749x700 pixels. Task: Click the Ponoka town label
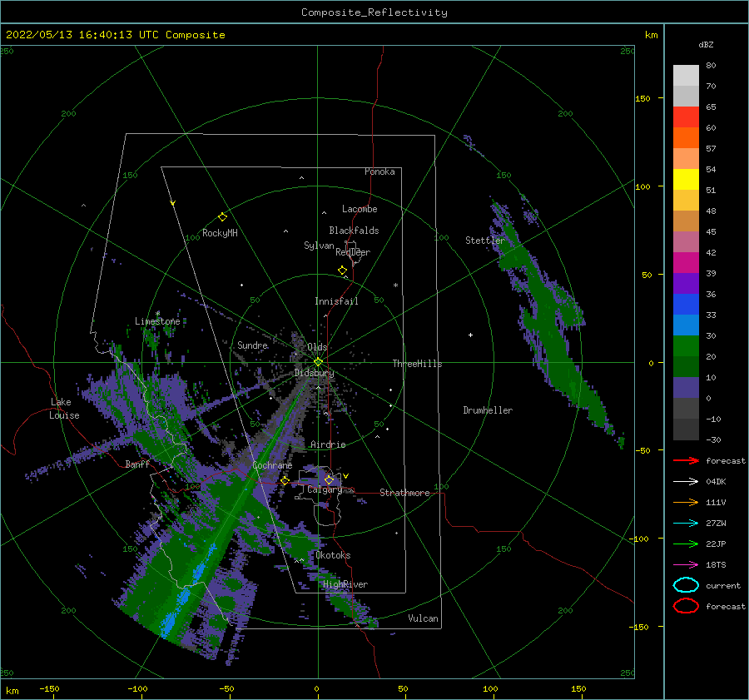click(x=379, y=171)
